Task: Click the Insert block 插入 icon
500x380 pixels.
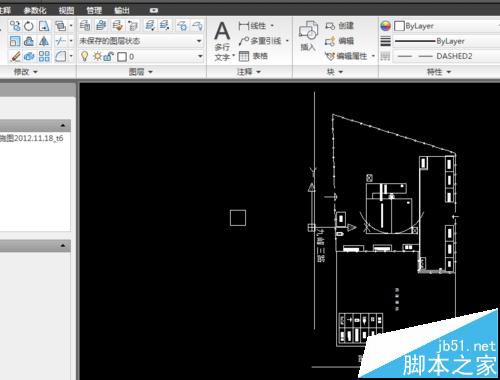Action: [x=308, y=36]
